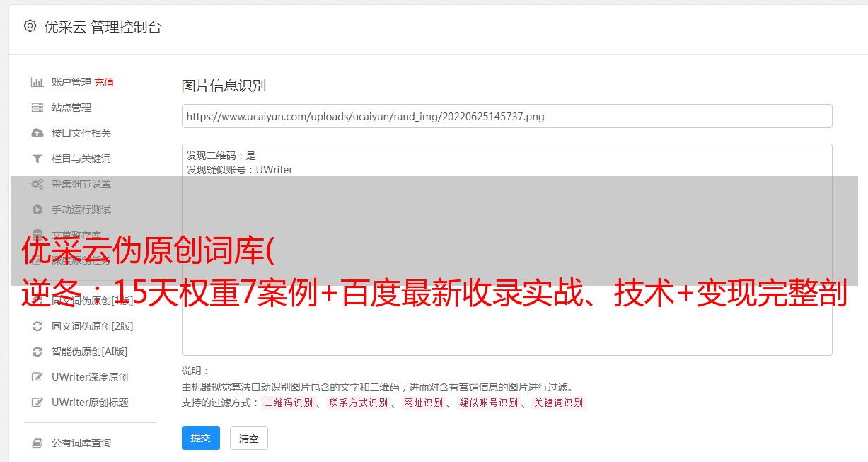Open 公有词库查询 in the sidebar
This screenshot has height=462, width=868.
point(81,443)
